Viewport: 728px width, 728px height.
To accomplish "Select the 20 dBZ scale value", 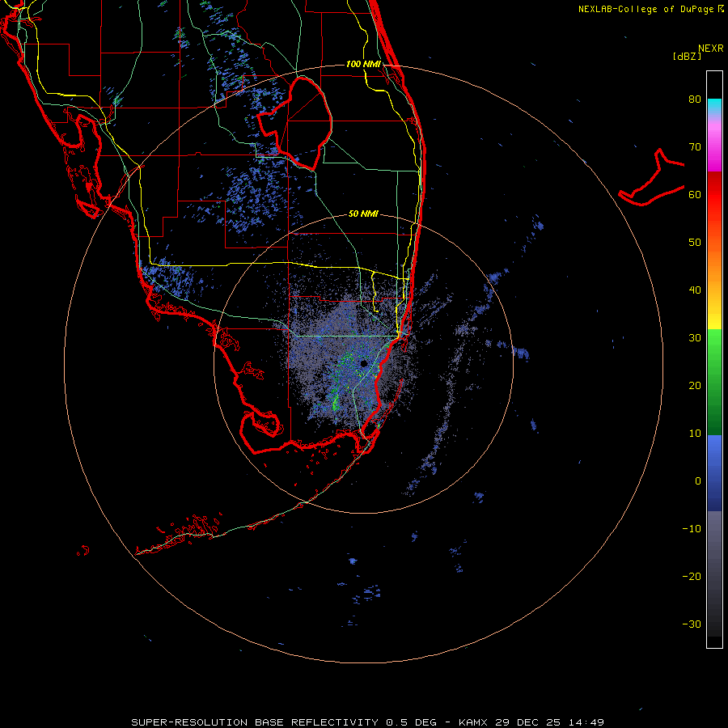I will (x=695, y=385).
